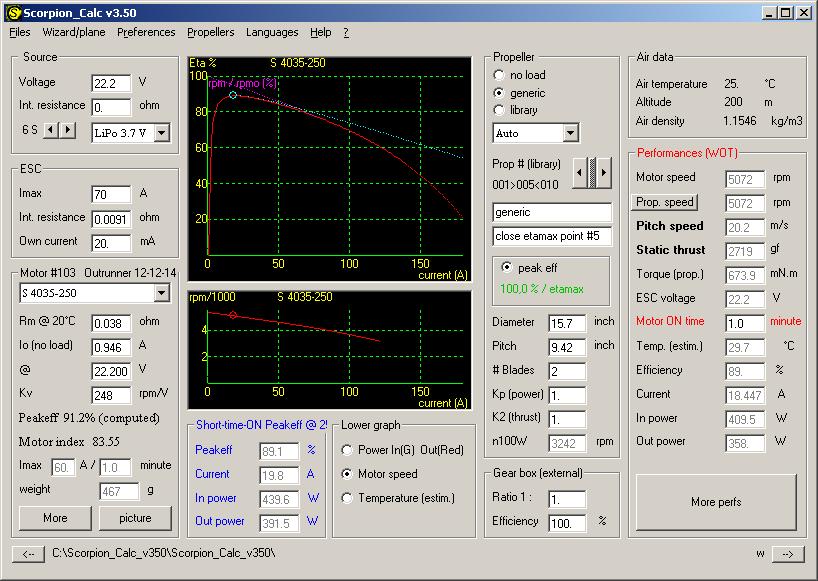Screen dimensions: 818x581
Task: Increase battery cell count with right arrow
Action: [x=68, y=130]
